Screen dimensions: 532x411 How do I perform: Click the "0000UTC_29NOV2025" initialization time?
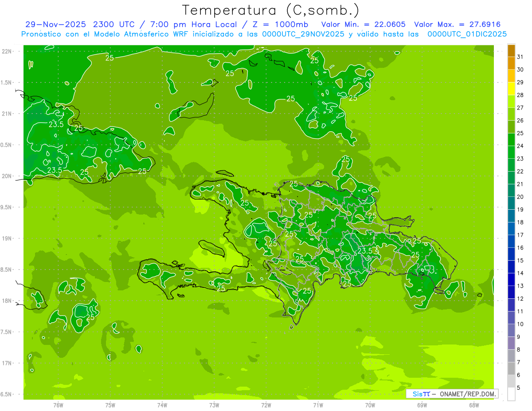(x=303, y=34)
